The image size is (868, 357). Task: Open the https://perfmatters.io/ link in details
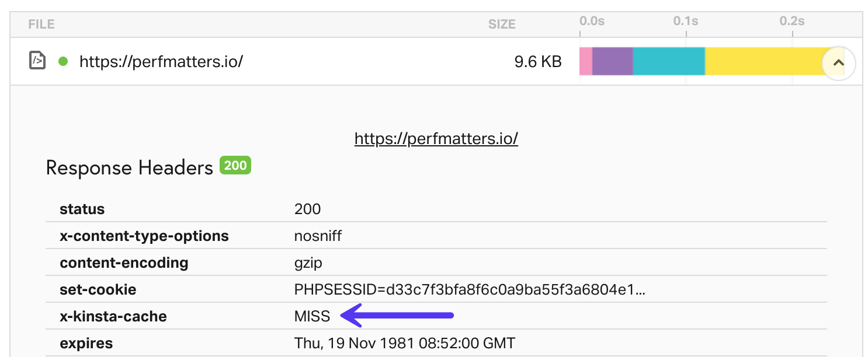(435, 138)
